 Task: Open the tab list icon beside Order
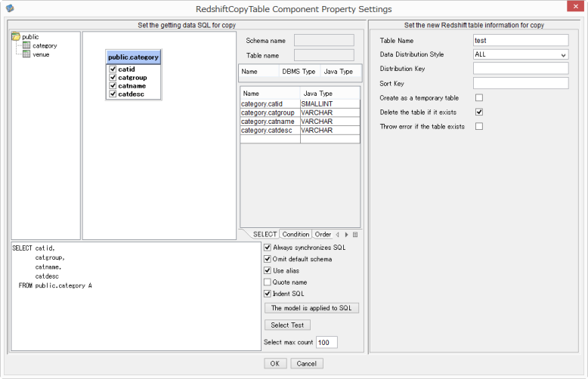point(355,235)
